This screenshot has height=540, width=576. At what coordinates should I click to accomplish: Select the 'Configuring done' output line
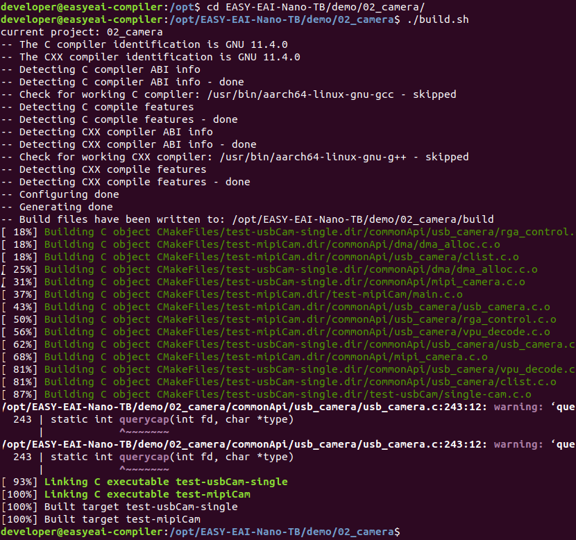(x=60, y=195)
